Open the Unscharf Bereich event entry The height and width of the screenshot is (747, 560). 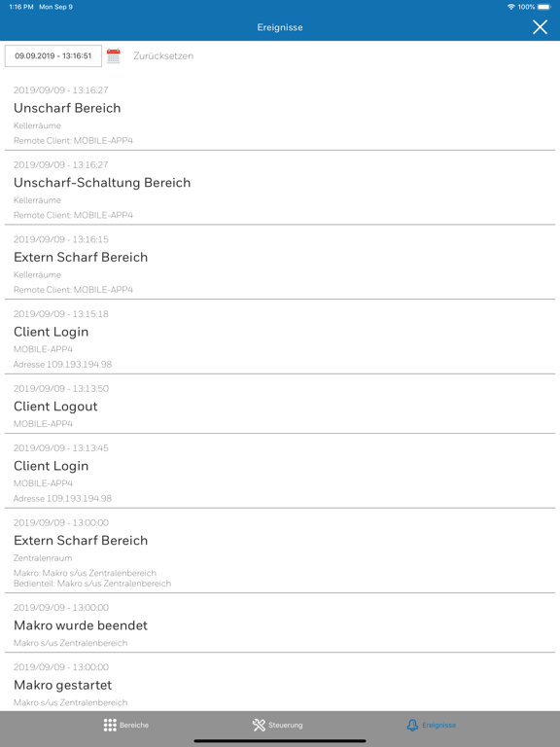pyautogui.click(x=280, y=115)
